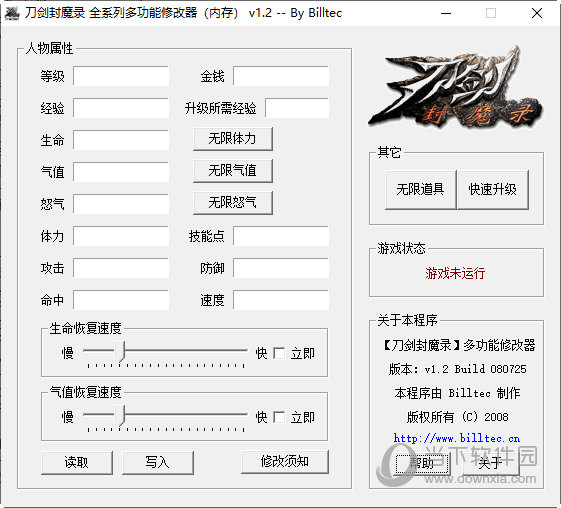561x508 pixels.
Task: Focus the 等级 input field
Action: point(121,76)
